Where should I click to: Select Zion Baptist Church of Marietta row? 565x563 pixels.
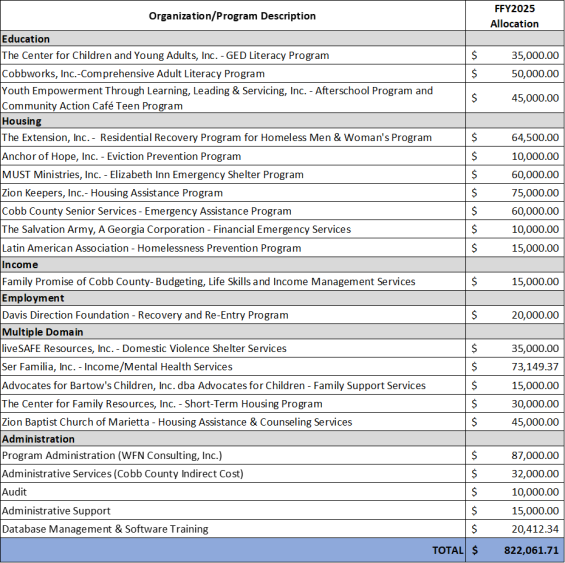click(x=177, y=422)
